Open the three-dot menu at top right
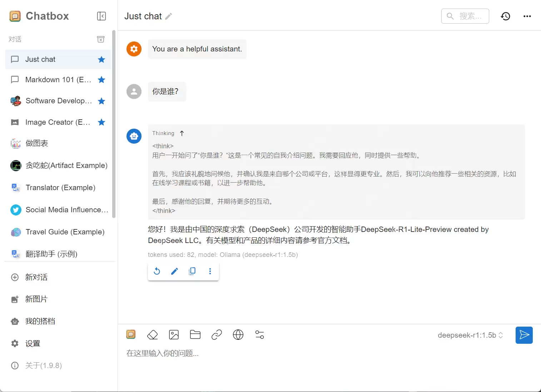Image resolution: width=541 pixels, height=392 pixels. (527, 16)
